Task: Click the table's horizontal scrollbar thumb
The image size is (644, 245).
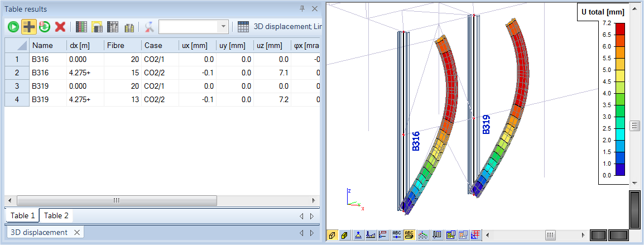Action: (117, 200)
